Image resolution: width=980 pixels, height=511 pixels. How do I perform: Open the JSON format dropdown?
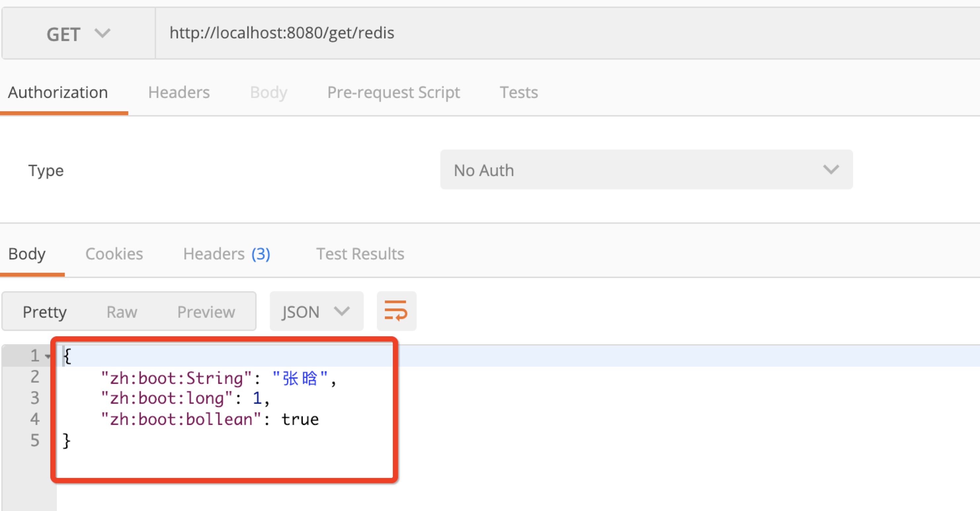316,312
